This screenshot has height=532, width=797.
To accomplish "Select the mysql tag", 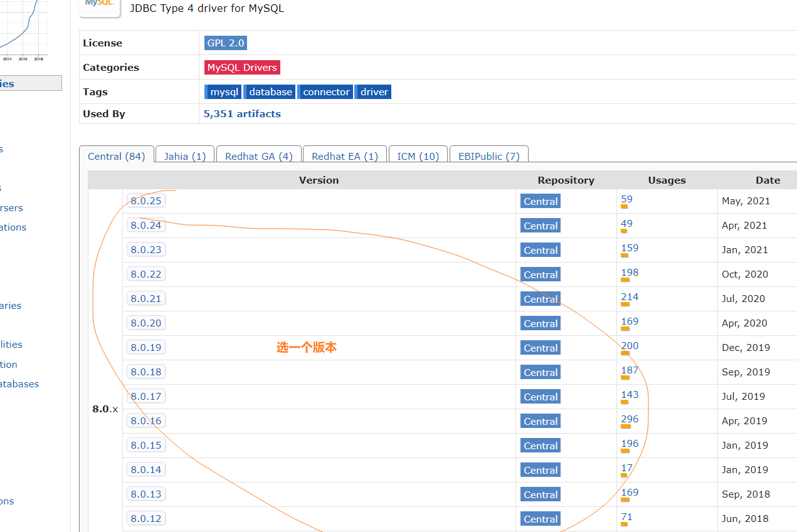I will pos(223,92).
